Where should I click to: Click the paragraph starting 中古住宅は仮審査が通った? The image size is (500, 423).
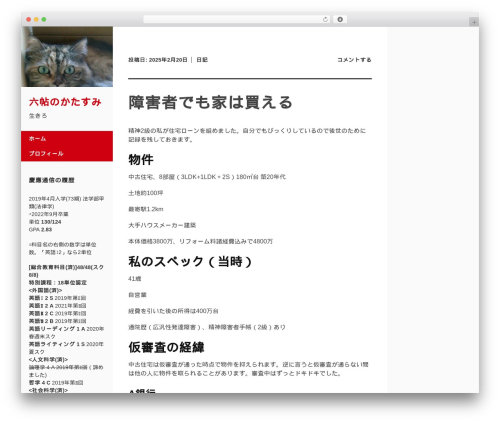pyautogui.click(x=248, y=369)
